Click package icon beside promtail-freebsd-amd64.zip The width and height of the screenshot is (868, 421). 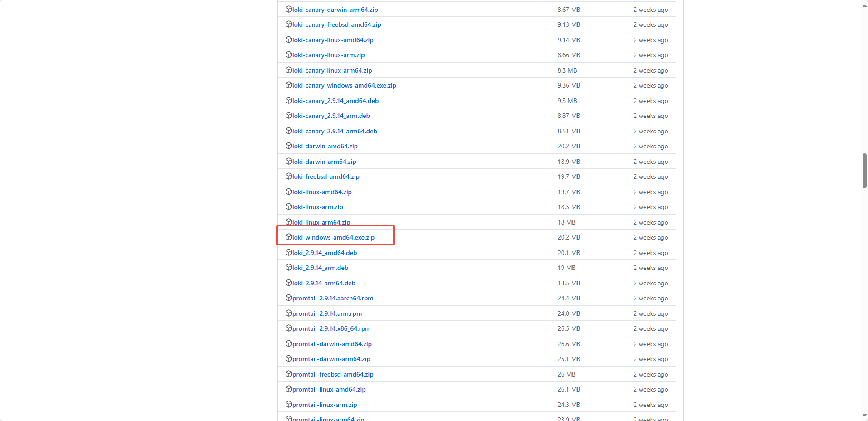point(288,374)
